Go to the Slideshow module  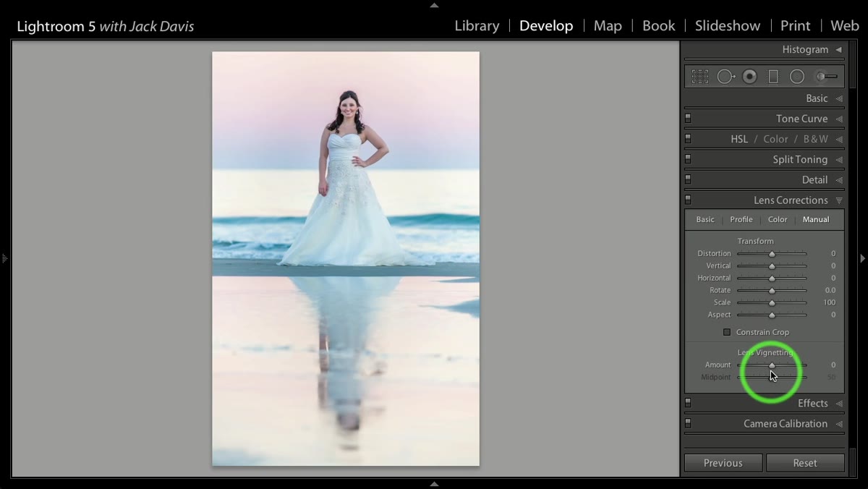pos(728,26)
